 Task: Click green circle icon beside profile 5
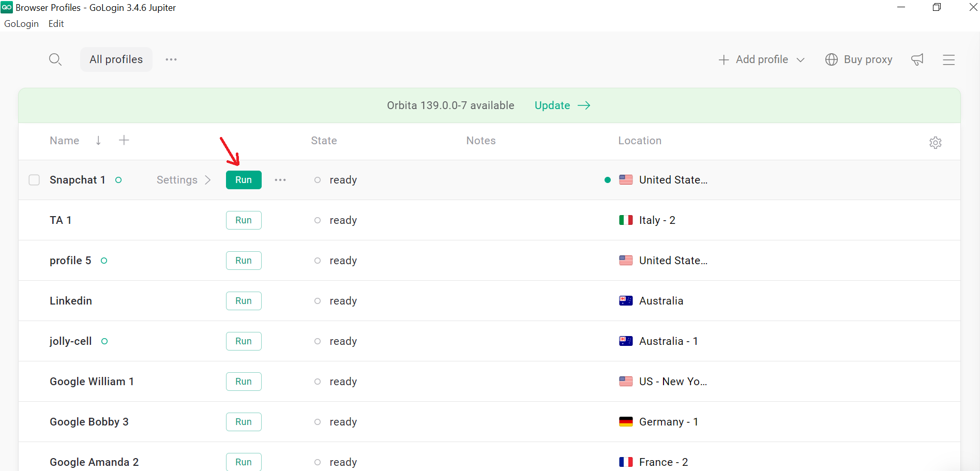[104, 261]
